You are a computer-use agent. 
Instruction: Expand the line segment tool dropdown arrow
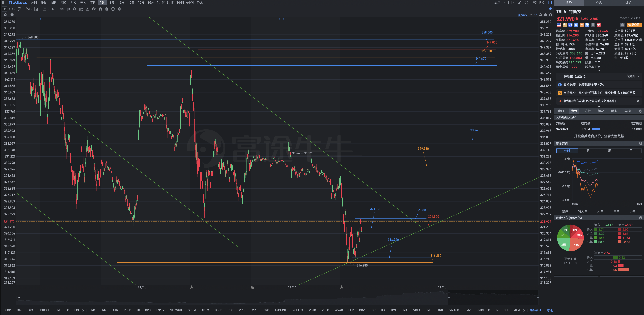(14, 9)
